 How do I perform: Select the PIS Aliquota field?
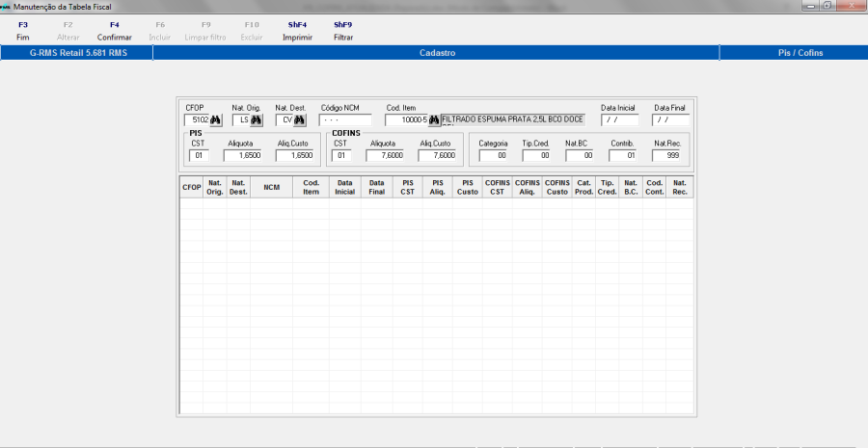point(242,155)
